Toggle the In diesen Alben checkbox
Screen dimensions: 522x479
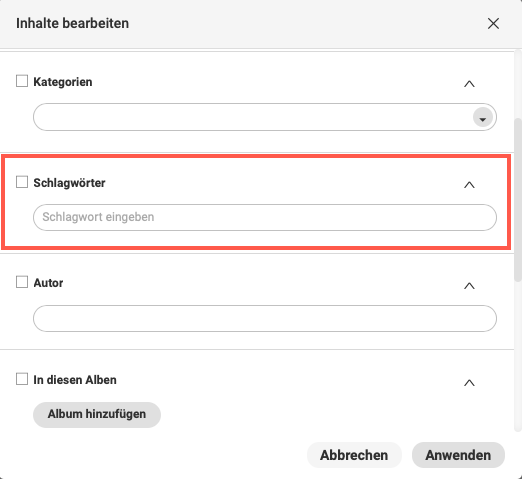pos(22,379)
